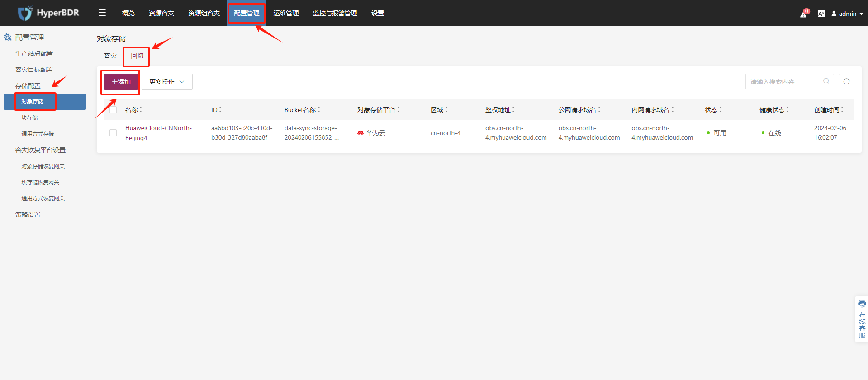Sort table by 状态 column
This screenshot has height=380, width=868.
(x=721, y=110)
